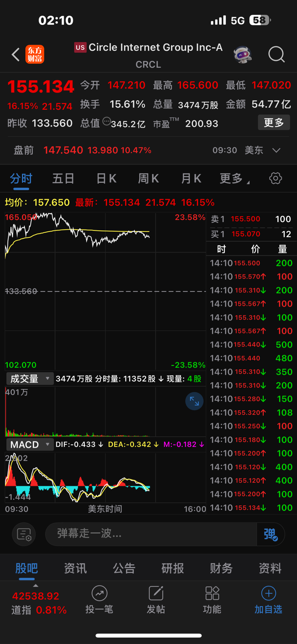Switch to the 周K tab
Image resolution: width=297 pixels, height=644 pixels.
click(148, 179)
